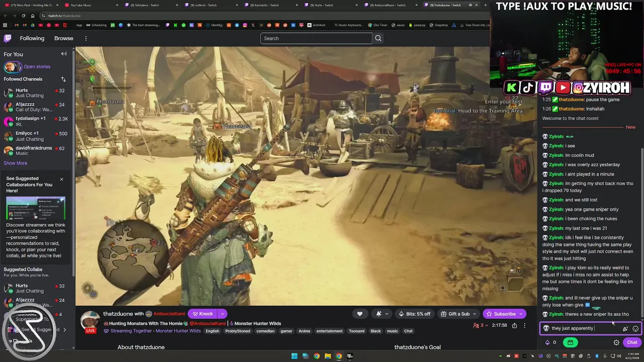Jump to New messages marker in chat
644x362 pixels.
coord(630,127)
